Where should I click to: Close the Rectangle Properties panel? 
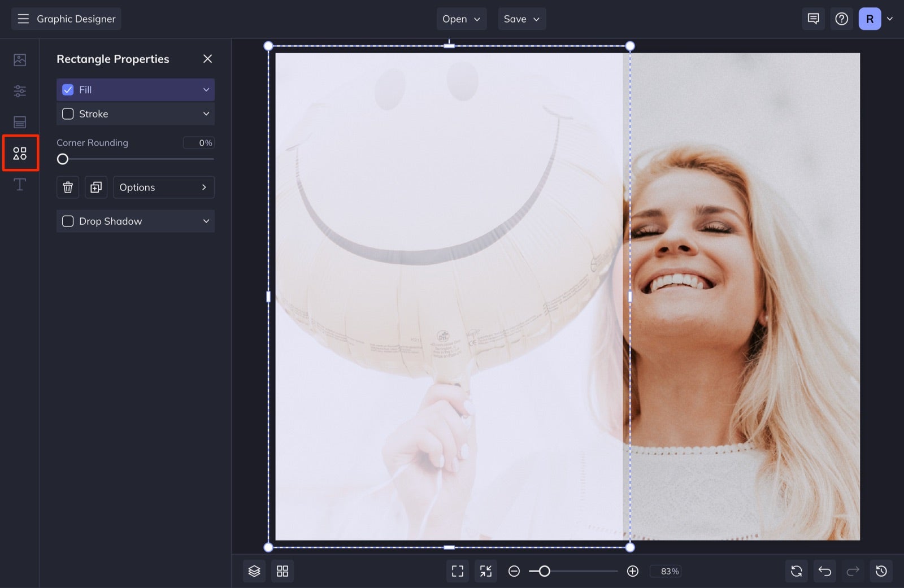click(x=207, y=59)
